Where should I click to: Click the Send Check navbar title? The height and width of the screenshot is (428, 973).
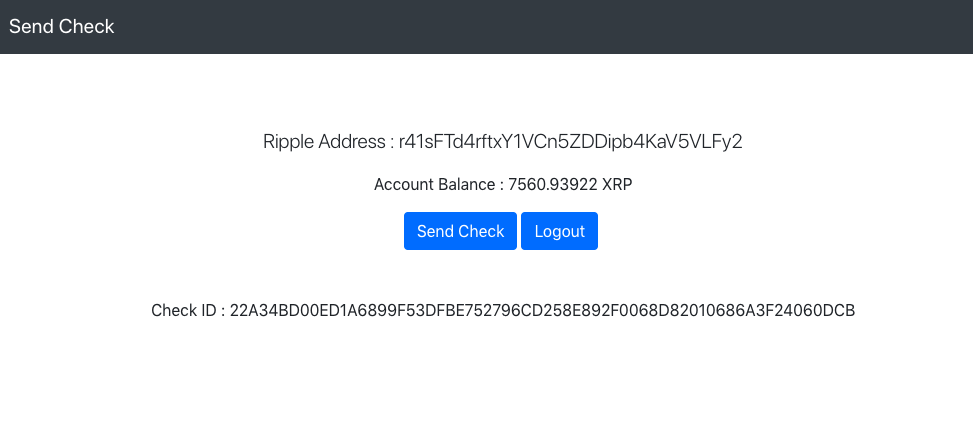tap(62, 27)
